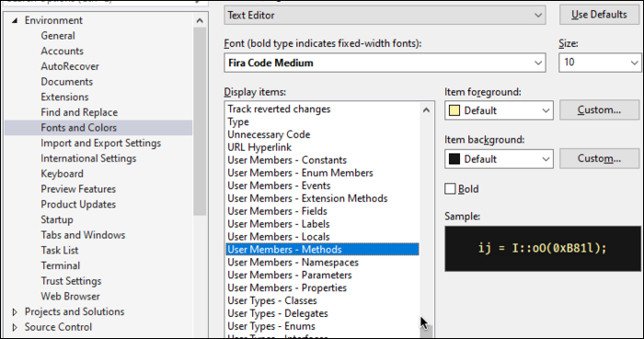644x339 pixels.
Task: Click Custom button for Item background
Action: point(599,158)
